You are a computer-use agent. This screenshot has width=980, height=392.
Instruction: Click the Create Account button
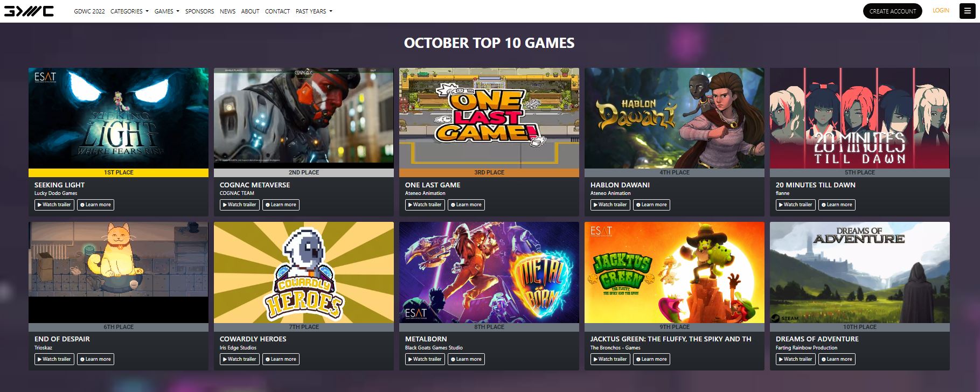892,11
